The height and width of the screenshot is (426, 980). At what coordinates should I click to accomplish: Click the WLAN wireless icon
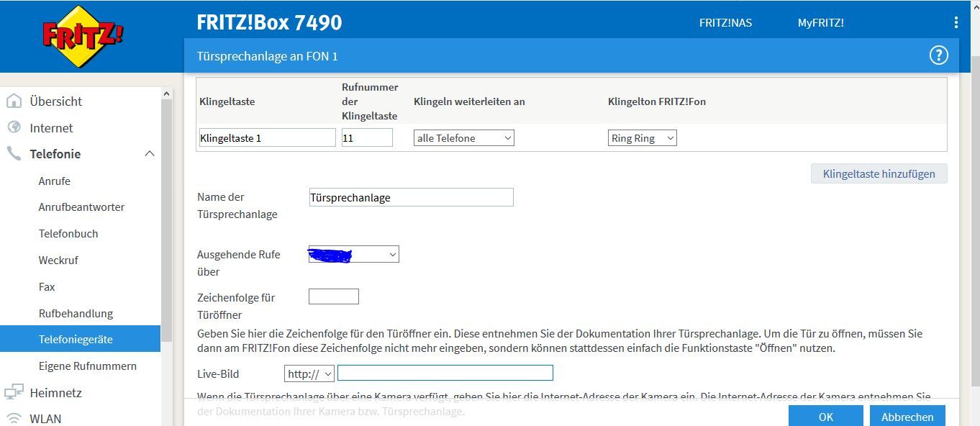pyautogui.click(x=14, y=418)
